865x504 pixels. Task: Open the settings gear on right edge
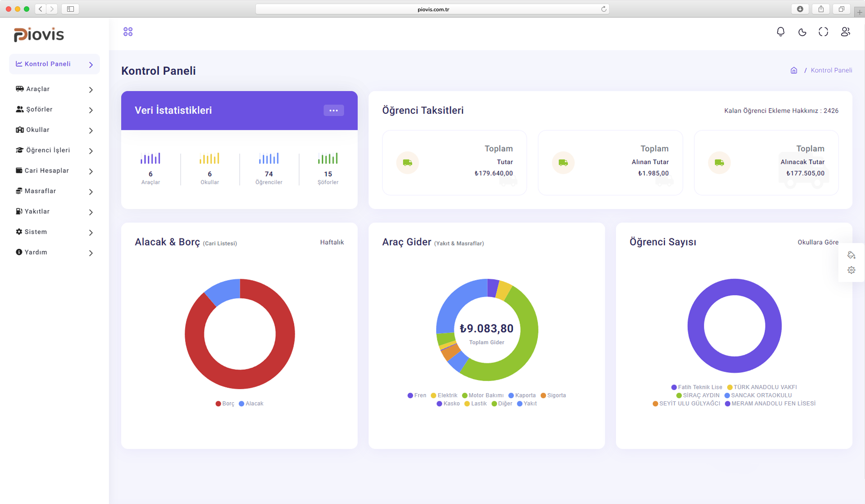tap(851, 270)
